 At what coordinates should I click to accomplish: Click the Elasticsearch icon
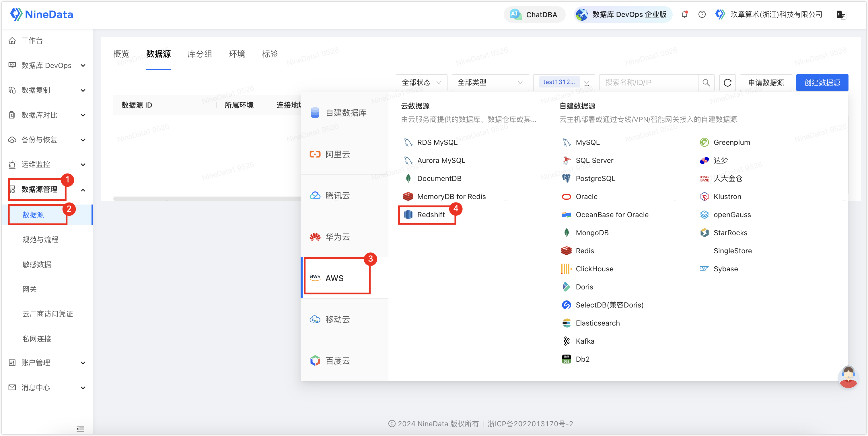[x=567, y=323]
